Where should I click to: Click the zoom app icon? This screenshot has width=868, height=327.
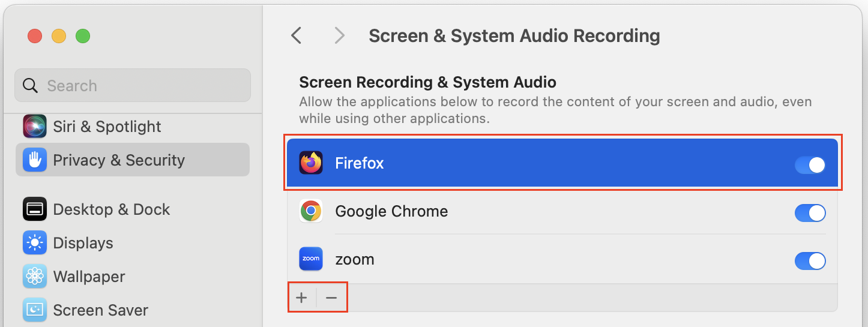[311, 259]
